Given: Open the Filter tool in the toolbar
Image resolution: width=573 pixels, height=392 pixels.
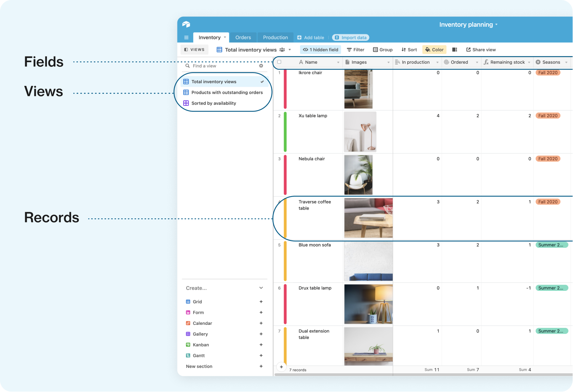Looking at the screenshot, I should [355, 50].
